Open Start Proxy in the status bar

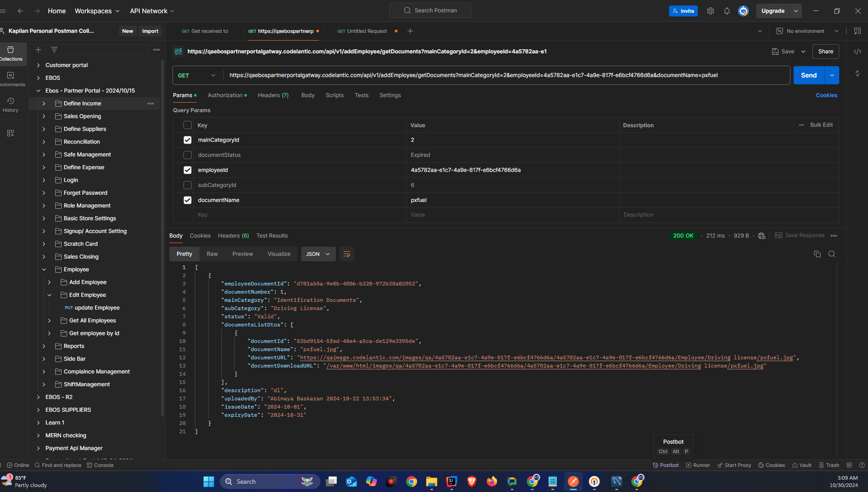tap(734, 465)
